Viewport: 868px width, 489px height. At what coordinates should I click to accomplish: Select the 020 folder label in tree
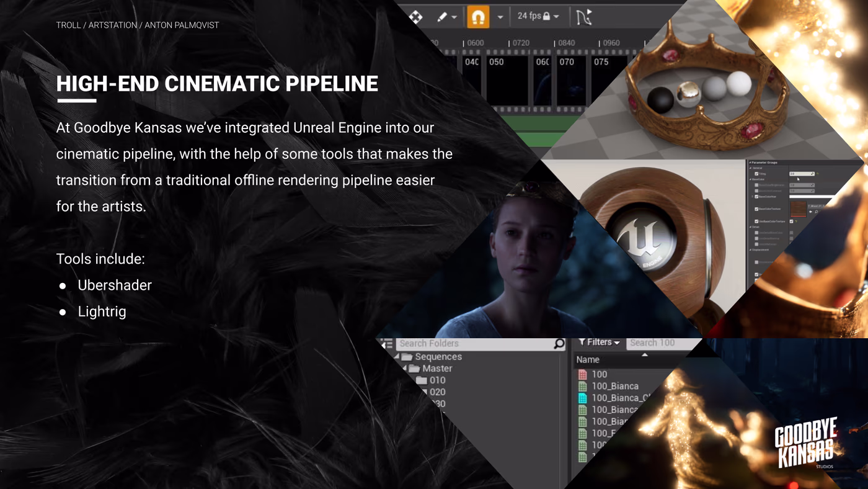coord(438,392)
